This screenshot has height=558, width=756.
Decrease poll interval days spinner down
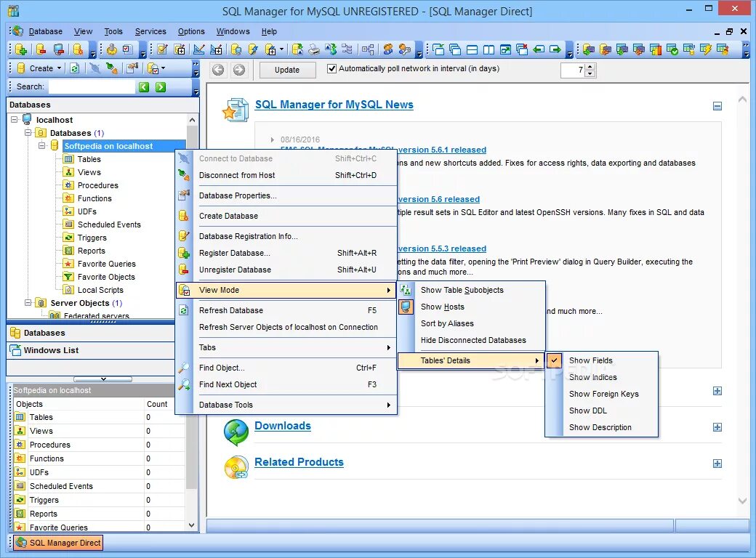tap(590, 73)
